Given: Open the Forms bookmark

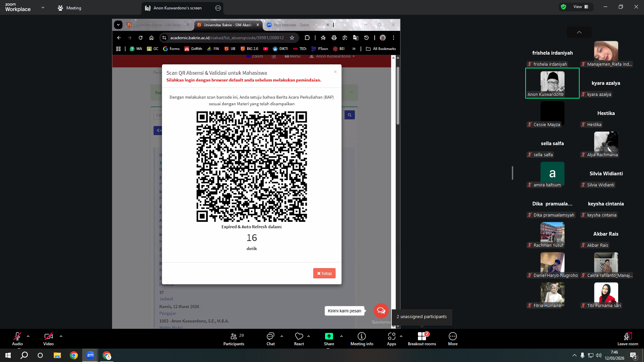Looking at the screenshot, I should (171, 49).
